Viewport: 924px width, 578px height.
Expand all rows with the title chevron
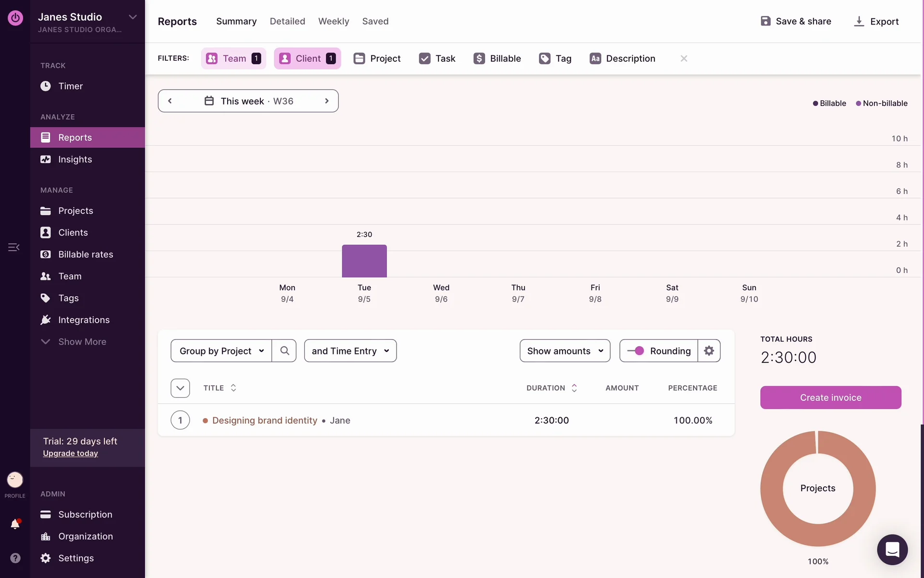click(180, 388)
